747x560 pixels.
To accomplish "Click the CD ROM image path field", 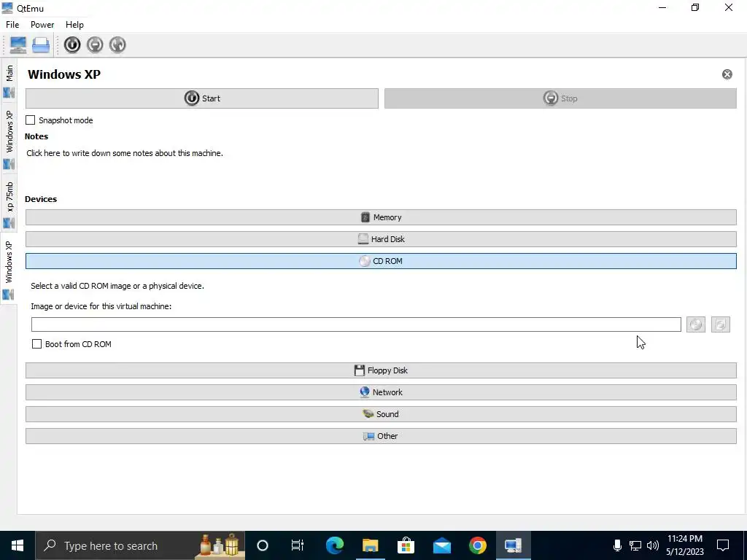I will click(x=356, y=324).
